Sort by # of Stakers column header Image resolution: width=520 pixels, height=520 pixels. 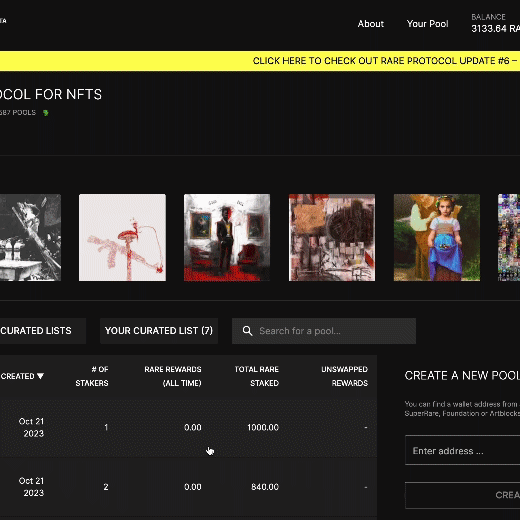[x=92, y=376]
